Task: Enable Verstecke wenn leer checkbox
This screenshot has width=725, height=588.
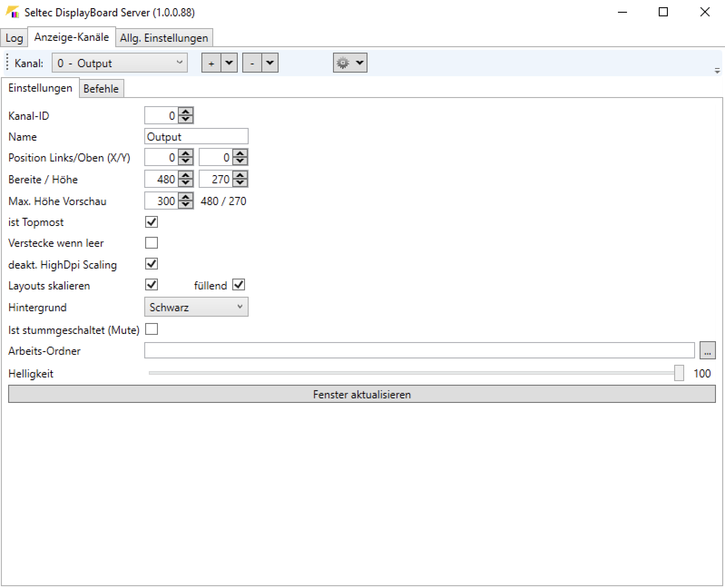Action: [152, 243]
